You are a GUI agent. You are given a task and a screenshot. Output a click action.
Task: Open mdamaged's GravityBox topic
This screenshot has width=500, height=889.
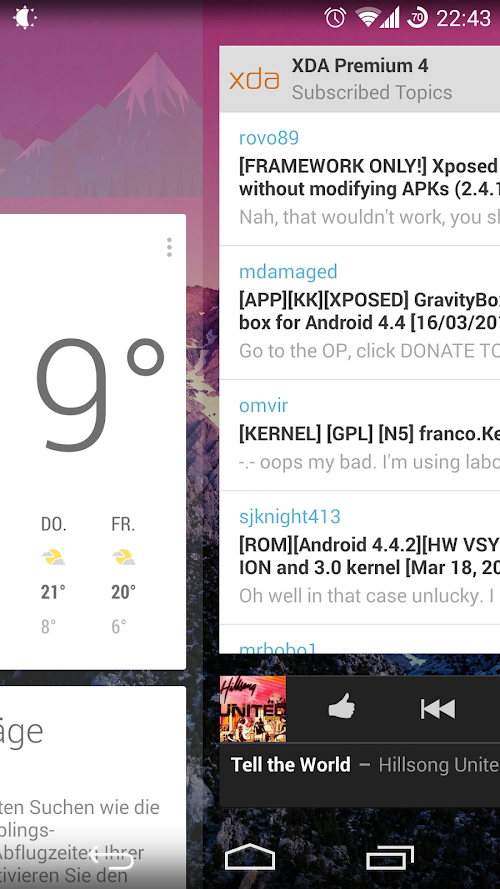[359, 313]
